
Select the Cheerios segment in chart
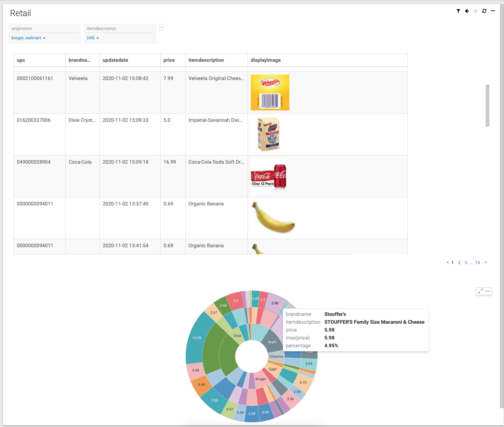(276, 356)
